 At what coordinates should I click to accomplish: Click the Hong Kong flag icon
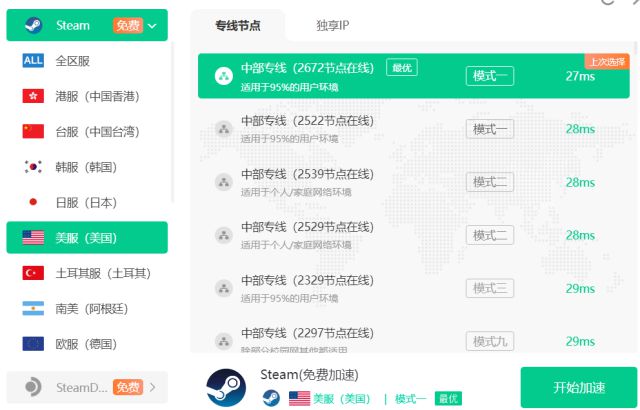[33, 96]
